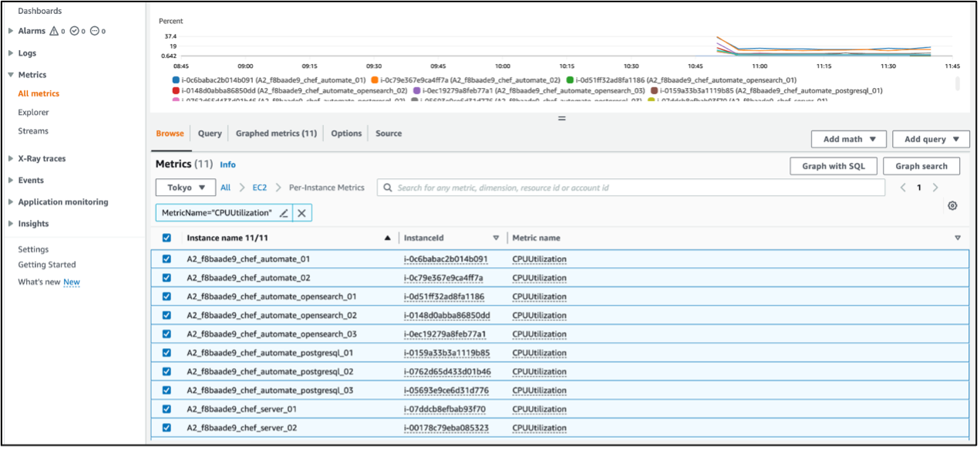Image resolution: width=980 pixels, height=450 pixels.
Task: Click the InstanceId column filter triangle
Action: 496,239
